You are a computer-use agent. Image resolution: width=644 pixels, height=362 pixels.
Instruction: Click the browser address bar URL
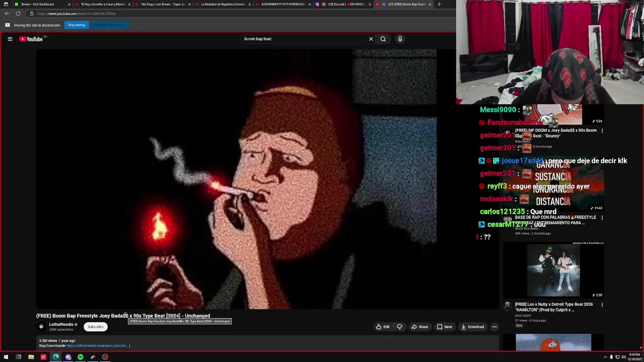[76, 14]
